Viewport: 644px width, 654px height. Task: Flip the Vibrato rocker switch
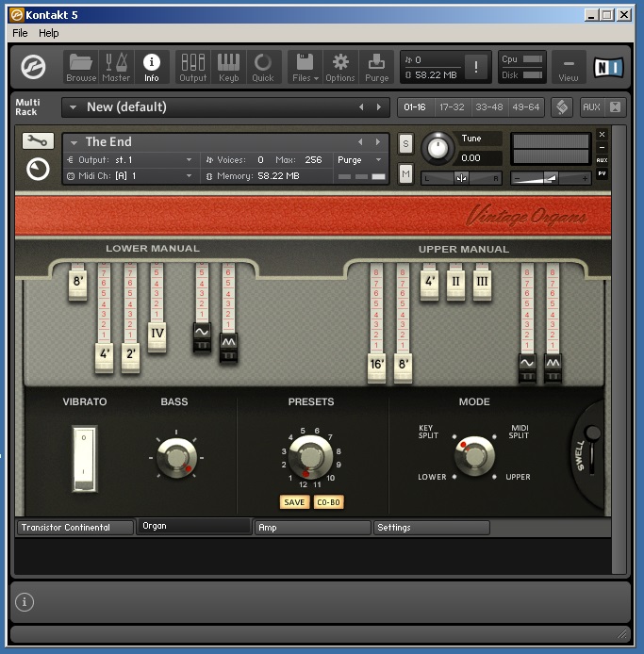pos(85,457)
